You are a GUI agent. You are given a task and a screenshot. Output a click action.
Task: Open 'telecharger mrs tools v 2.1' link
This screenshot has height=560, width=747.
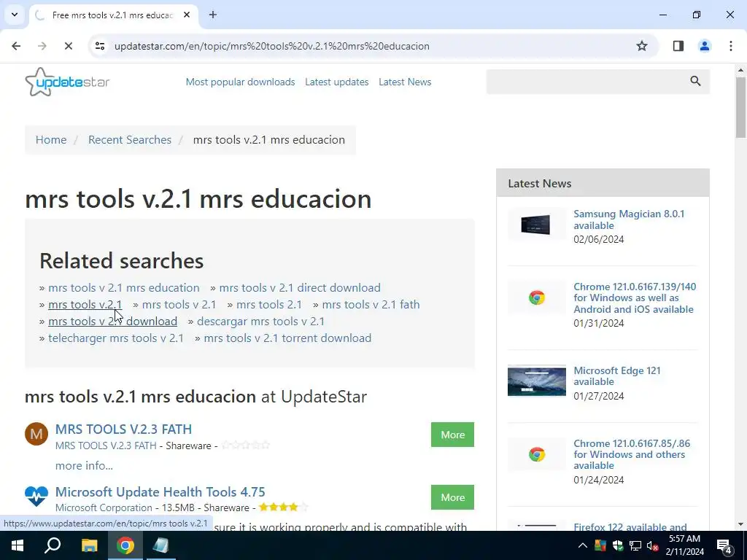coord(116,338)
